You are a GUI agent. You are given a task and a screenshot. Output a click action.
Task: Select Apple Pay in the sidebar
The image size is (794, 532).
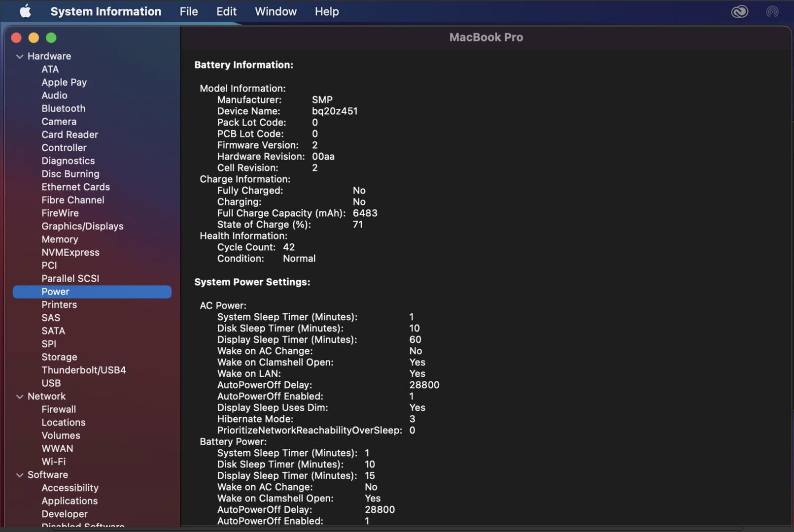coord(64,82)
